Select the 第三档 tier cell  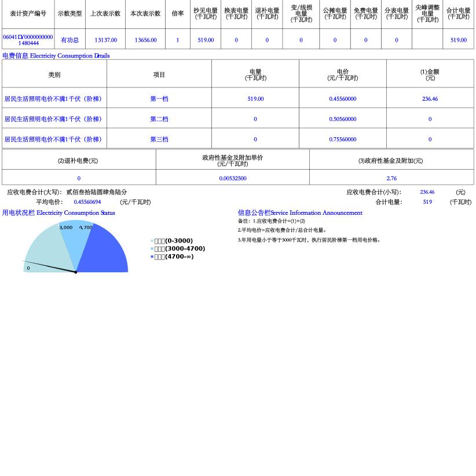[x=159, y=140]
